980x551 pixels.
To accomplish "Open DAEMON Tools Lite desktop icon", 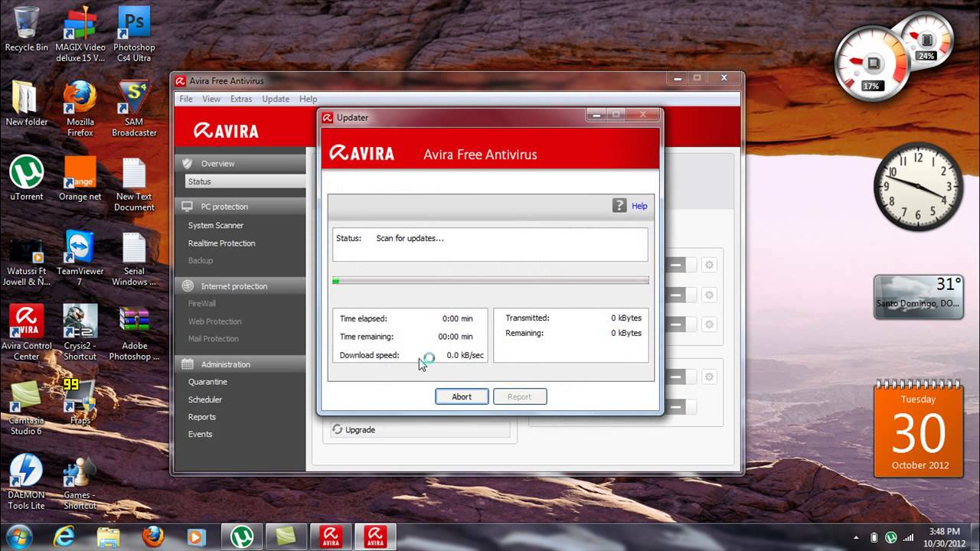I will [x=26, y=482].
